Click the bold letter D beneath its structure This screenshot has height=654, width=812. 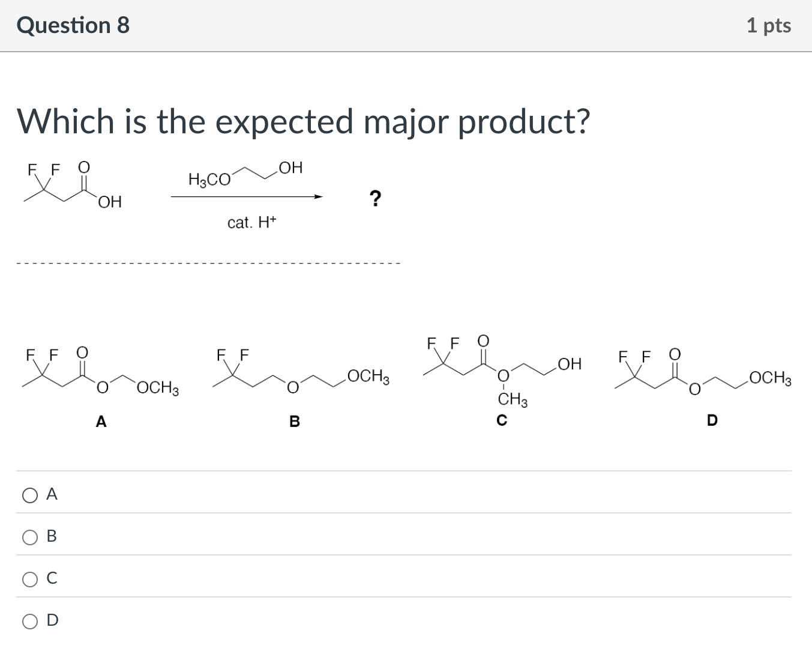(x=712, y=420)
